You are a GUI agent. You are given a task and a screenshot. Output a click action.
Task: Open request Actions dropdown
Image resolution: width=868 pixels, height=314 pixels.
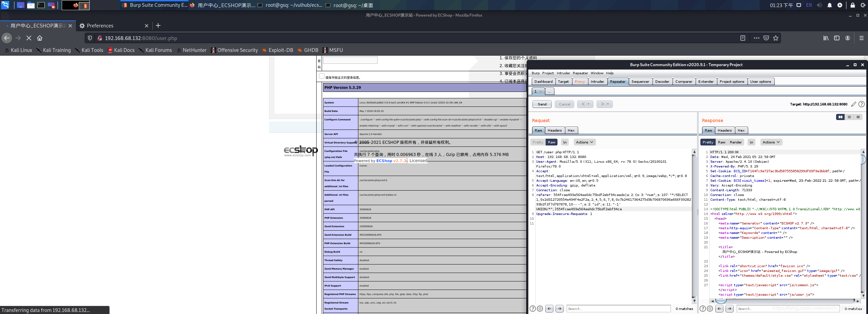click(x=585, y=142)
